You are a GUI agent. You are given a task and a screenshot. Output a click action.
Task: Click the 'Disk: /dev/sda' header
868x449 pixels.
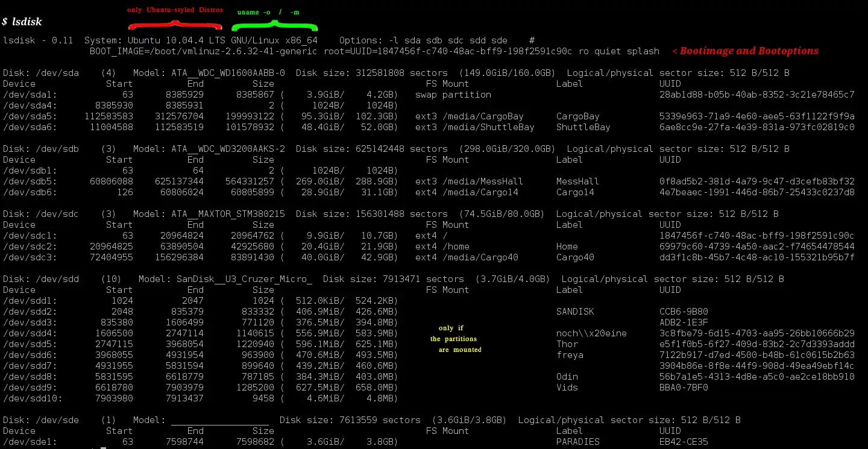[41, 73]
